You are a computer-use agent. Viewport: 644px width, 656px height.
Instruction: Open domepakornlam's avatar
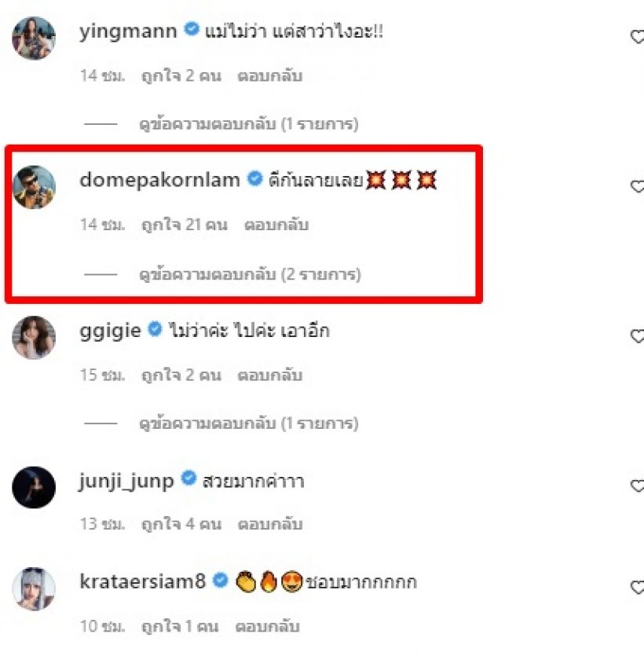point(34,187)
